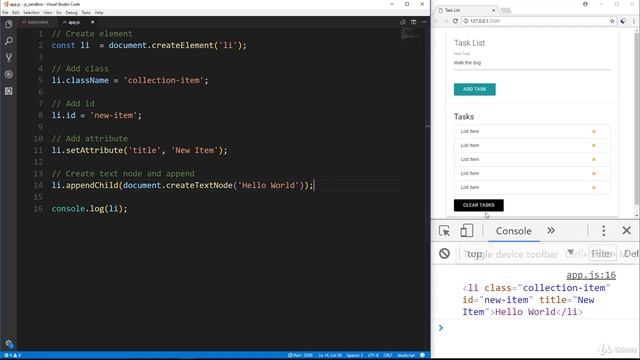The width and height of the screenshot is (640, 360).
Task: Close the DevTools panel
Action: click(x=627, y=231)
